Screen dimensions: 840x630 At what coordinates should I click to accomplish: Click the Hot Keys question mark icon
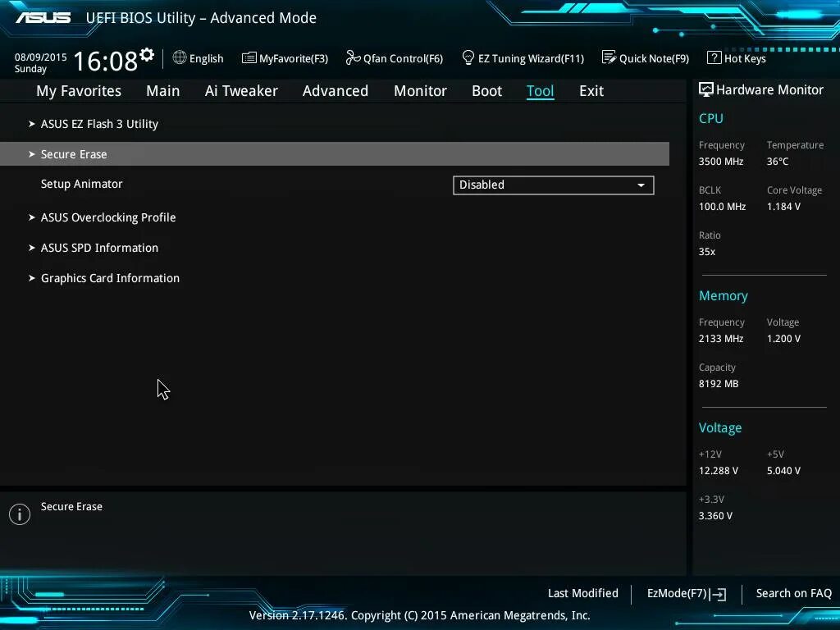(x=714, y=57)
